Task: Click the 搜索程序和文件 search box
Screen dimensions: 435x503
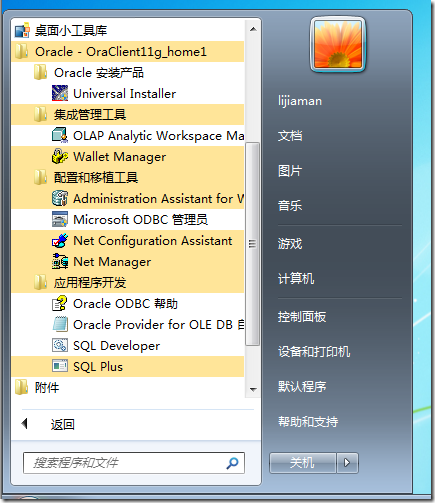Action: [x=134, y=463]
